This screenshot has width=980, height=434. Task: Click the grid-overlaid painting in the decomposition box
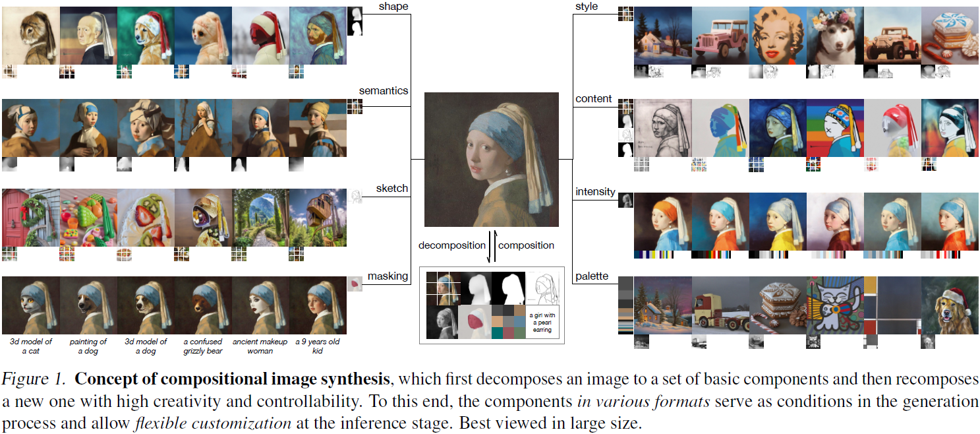(442, 288)
